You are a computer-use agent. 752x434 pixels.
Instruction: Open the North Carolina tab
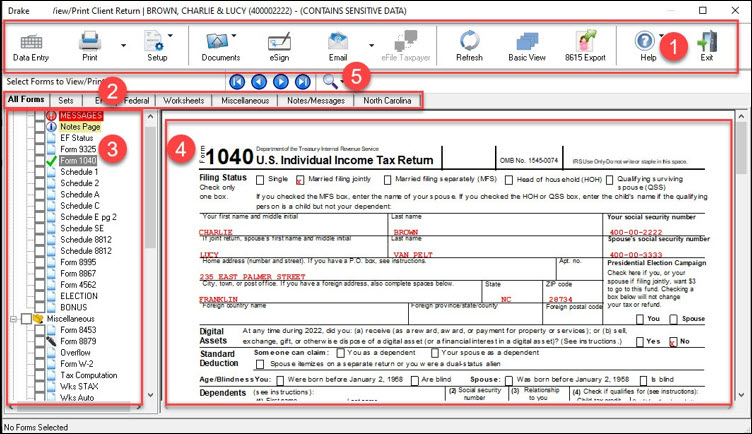click(x=387, y=101)
